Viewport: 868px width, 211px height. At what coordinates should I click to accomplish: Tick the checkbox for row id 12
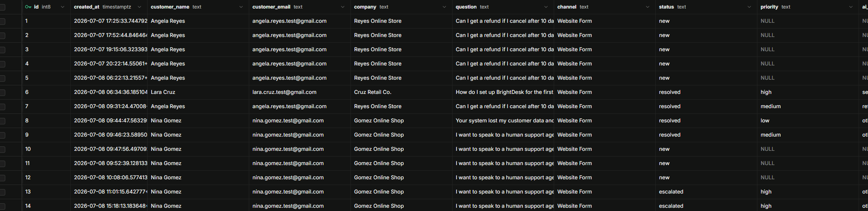pos(2,178)
